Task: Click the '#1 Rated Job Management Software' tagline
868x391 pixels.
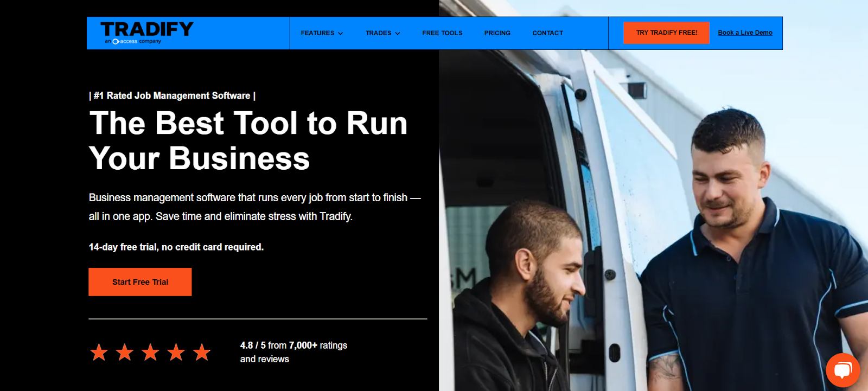Action: coord(172,95)
